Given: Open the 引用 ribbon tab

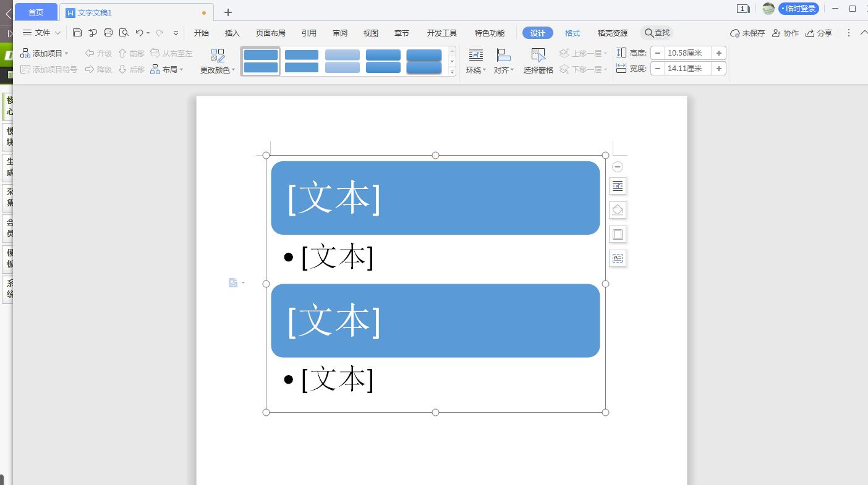Looking at the screenshot, I should coord(309,33).
